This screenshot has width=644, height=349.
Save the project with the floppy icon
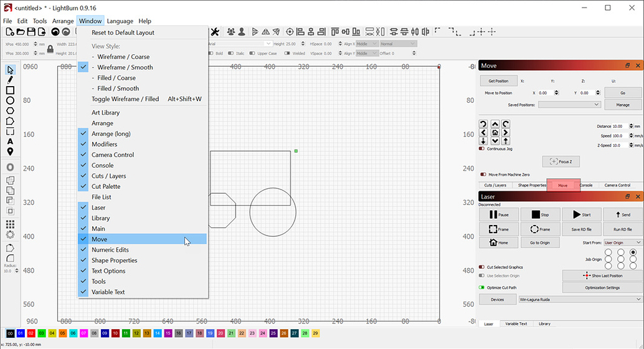[31, 32]
